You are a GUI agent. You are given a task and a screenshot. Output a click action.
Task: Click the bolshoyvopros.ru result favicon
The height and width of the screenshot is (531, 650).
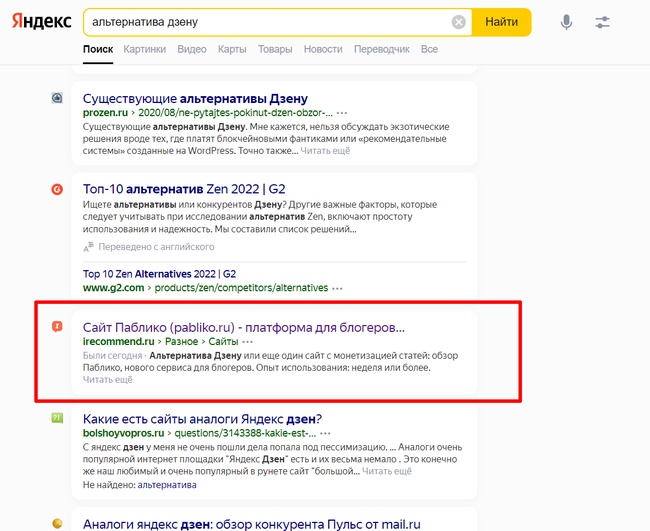click(57, 418)
